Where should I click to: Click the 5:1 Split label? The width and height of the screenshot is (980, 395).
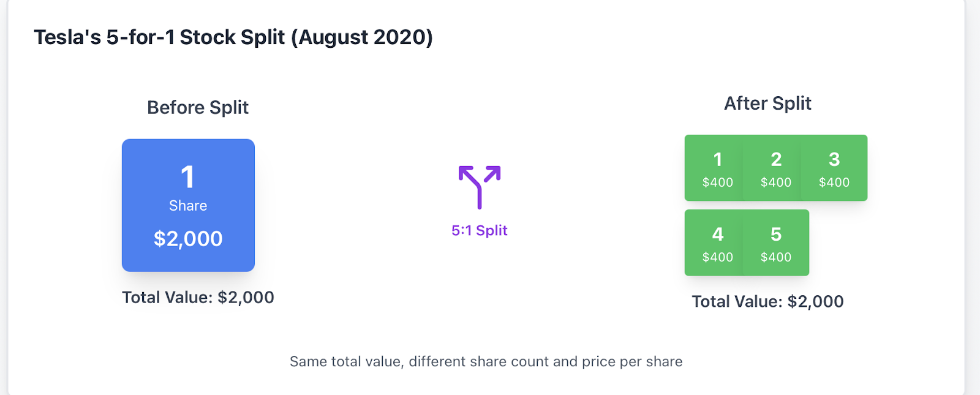pos(480,231)
